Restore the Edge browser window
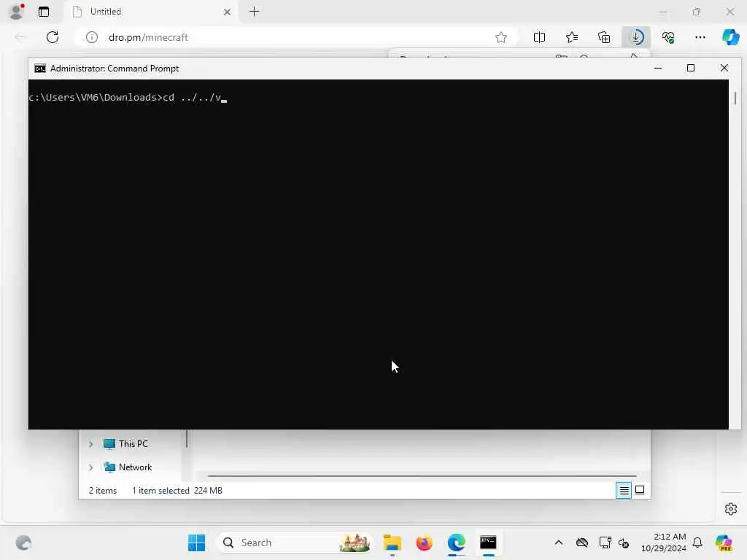This screenshot has height=560, width=747. tap(697, 12)
